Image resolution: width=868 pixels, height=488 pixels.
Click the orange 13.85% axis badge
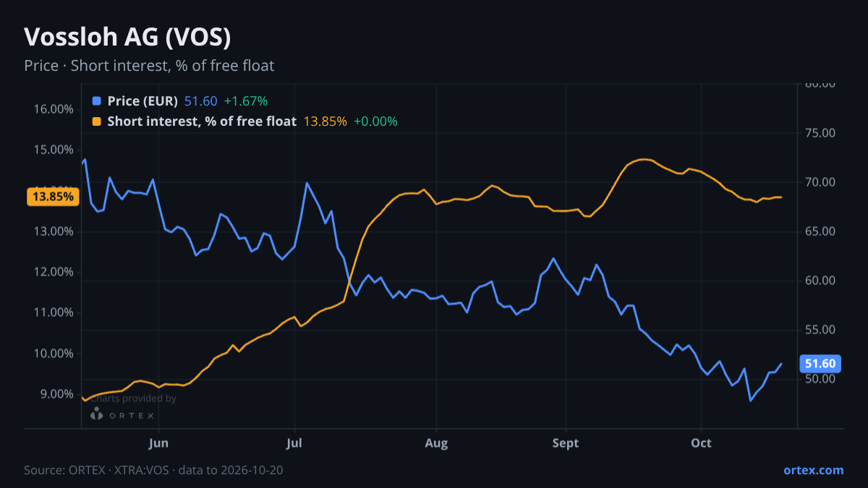pyautogui.click(x=51, y=197)
